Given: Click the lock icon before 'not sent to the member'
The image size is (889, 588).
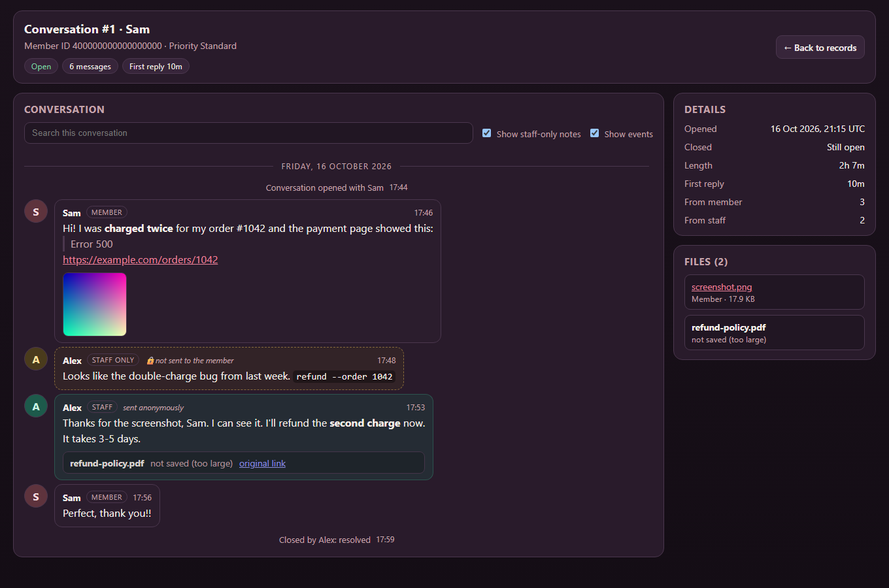Looking at the screenshot, I should coord(150,361).
